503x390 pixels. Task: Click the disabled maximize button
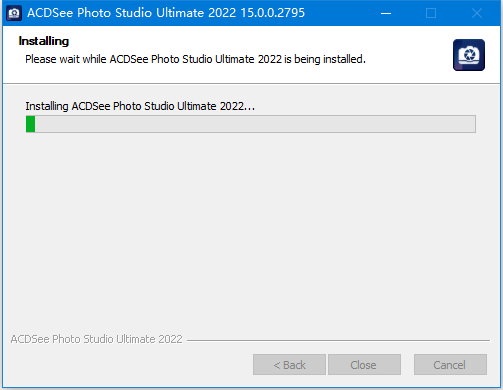[431, 13]
